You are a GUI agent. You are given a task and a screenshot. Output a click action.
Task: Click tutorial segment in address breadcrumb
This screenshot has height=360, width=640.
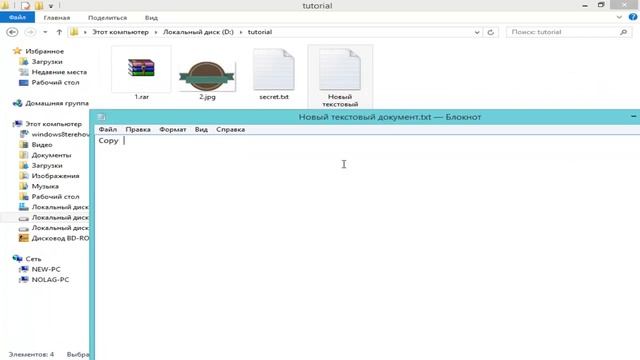[260, 32]
